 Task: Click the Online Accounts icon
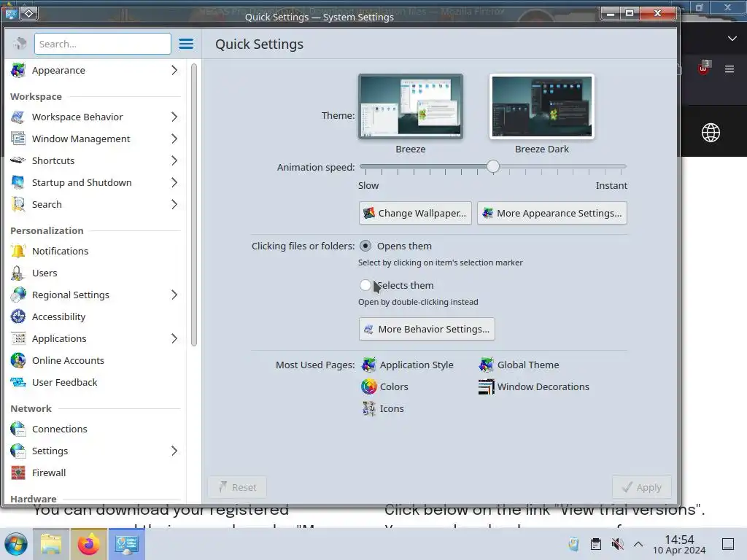(x=18, y=360)
